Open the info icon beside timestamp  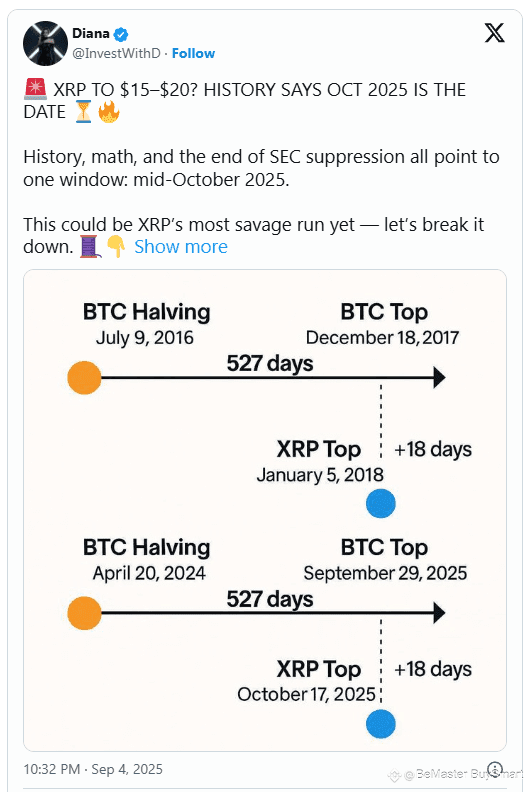click(x=495, y=769)
